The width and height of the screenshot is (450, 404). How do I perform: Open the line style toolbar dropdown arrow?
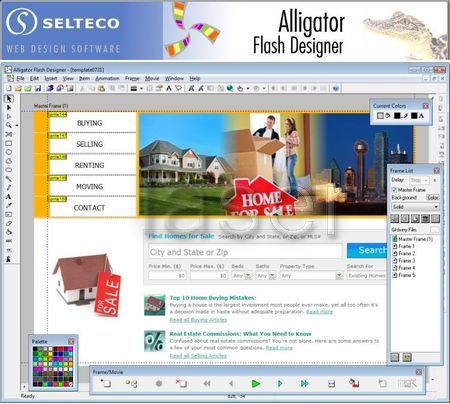pyautogui.click(x=142, y=88)
